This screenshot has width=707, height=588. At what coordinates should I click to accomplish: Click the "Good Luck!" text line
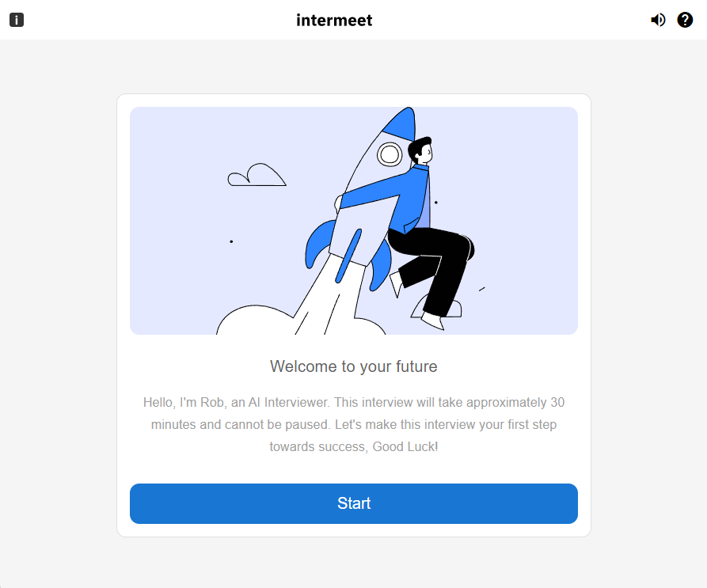click(353, 446)
